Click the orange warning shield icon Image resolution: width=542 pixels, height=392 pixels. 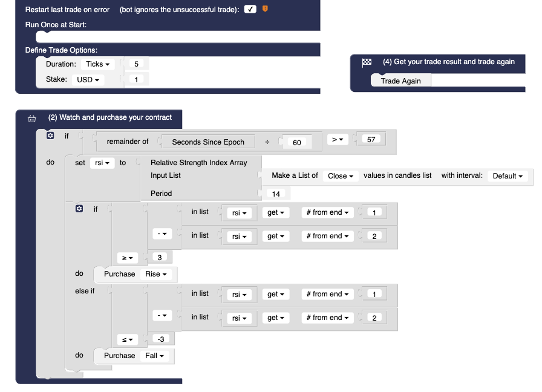265,9
